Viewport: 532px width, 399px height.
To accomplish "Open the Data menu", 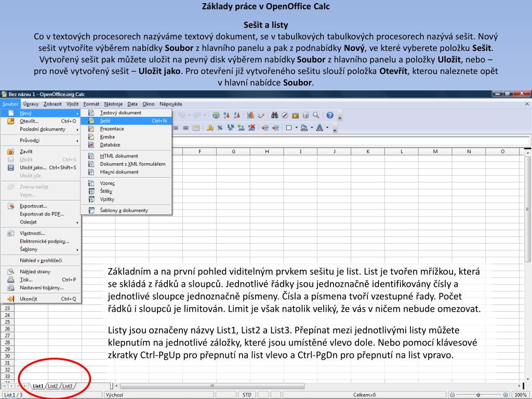I will [x=132, y=104].
